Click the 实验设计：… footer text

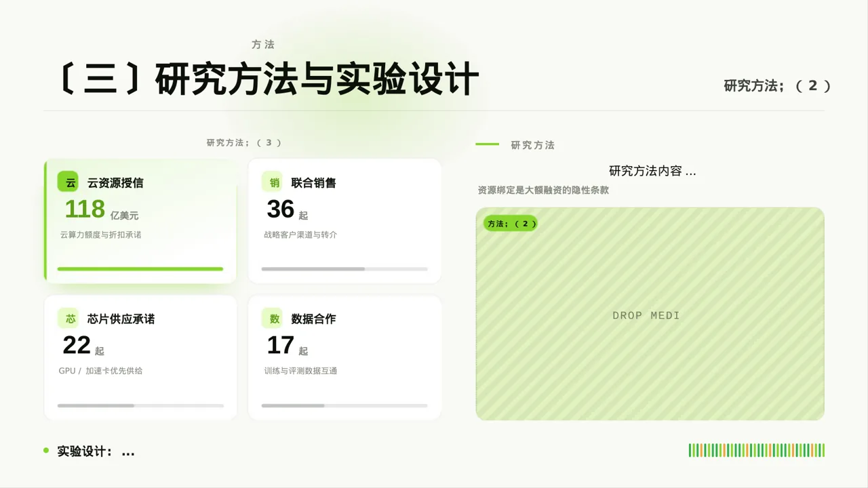pos(96,451)
